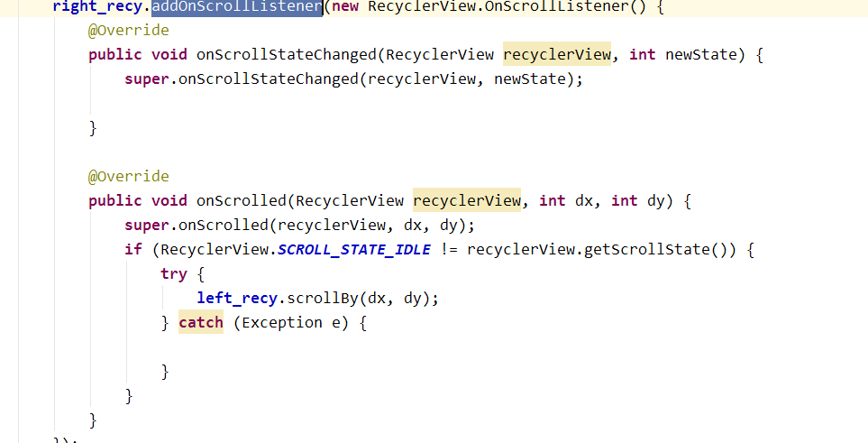Click the new keyword in first line
Screen dimensions: 868x443
pos(345,6)
